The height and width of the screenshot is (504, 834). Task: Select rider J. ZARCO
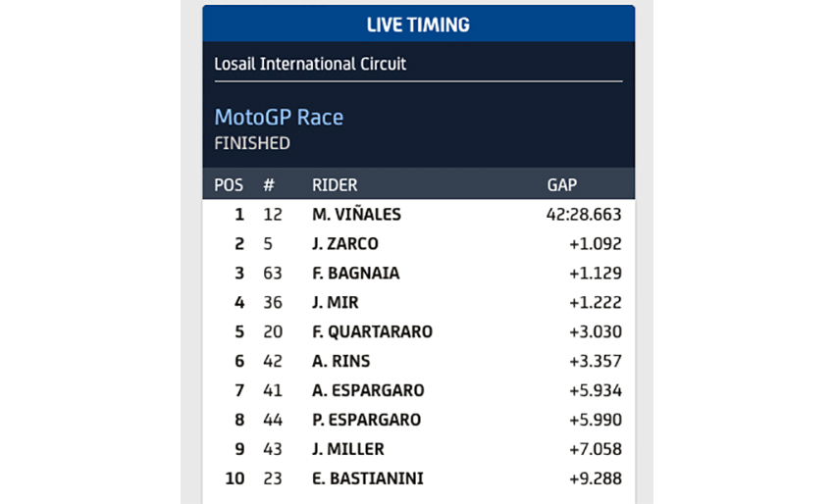coord(344,243)
